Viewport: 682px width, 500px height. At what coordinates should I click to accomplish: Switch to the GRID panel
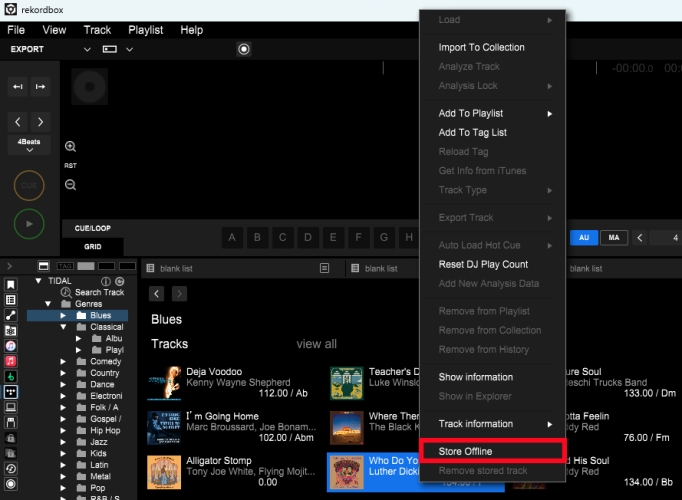tap(93, 247)
